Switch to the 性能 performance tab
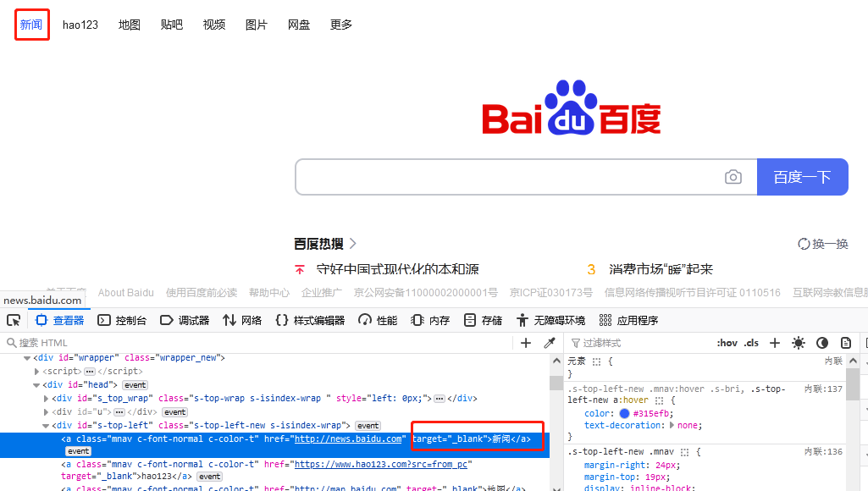868x491 pixels. point(378,321)
